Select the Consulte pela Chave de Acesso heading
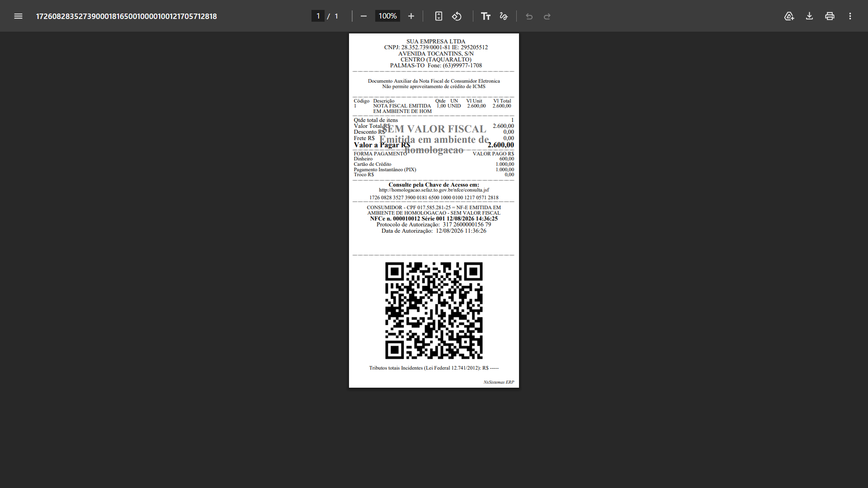The height and width of the screenshot is (488, 868). [434, 185]
